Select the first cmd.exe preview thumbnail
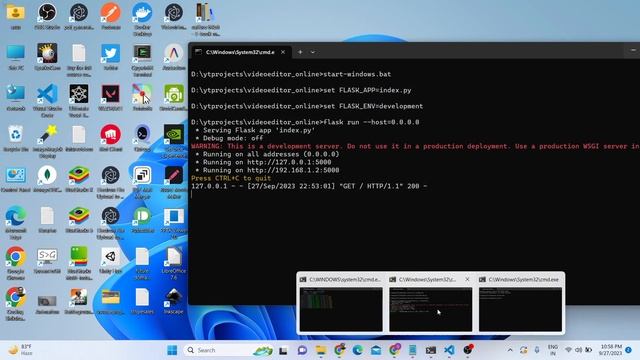This screenshot has height=360, width=640. (x=341, y=304)
